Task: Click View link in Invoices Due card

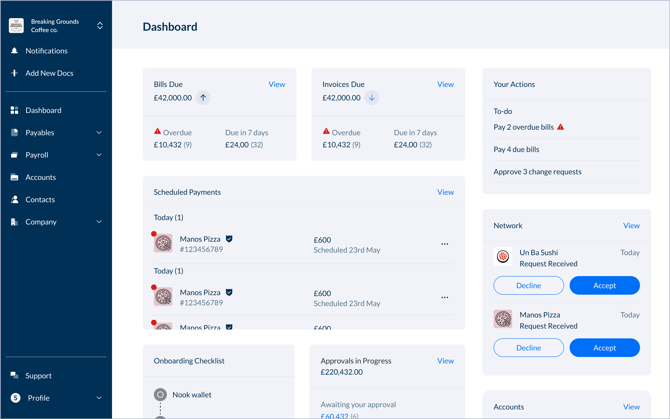Action: coord(445,84)
